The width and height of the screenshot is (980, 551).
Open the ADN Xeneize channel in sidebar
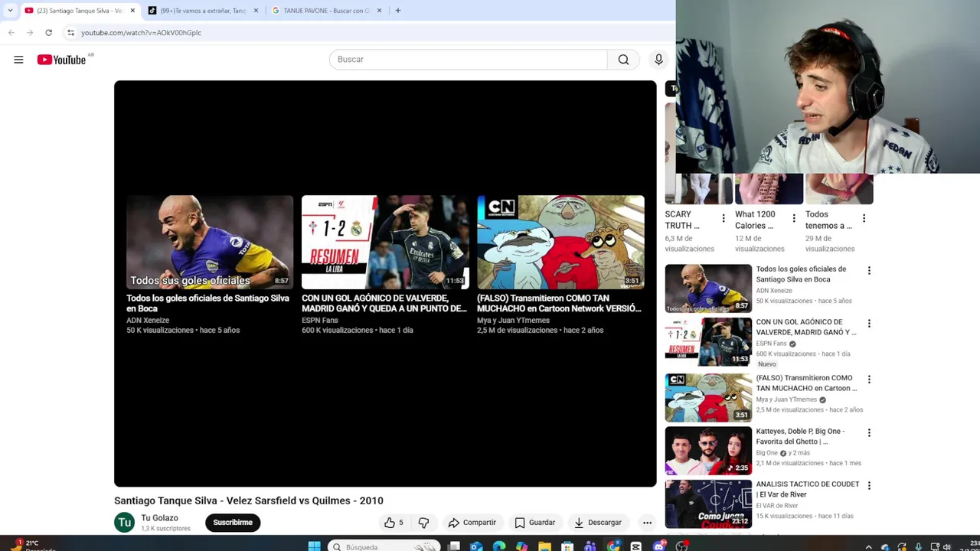click(774, 291)
